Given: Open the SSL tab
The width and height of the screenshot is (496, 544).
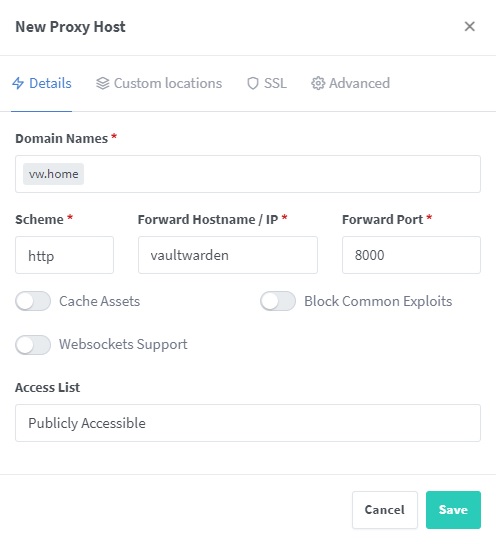Looking at the screenshot, I should 275,83.
